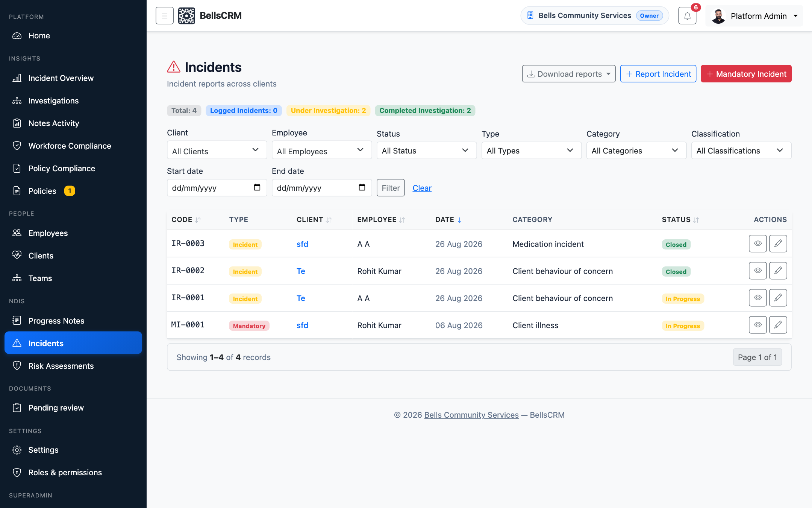Open Incident Overview in the sidebar
The image size is (812, 508).
pyautogui.click(x=73, y=78)
